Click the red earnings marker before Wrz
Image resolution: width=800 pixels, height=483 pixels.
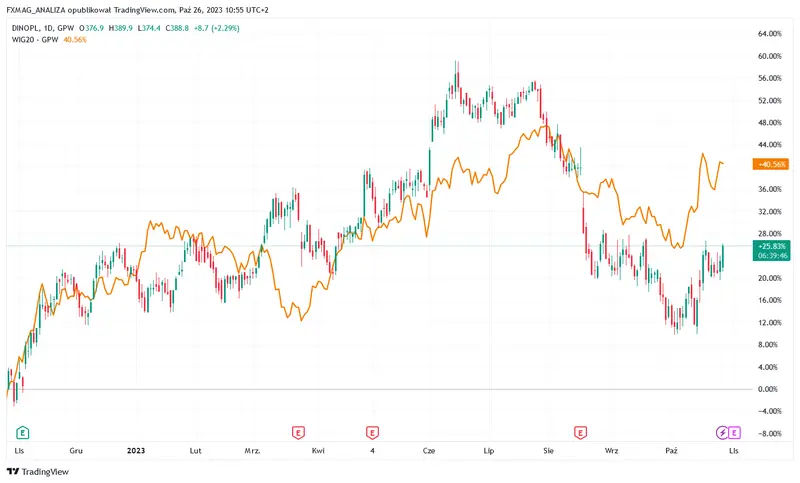click(579, 432)
